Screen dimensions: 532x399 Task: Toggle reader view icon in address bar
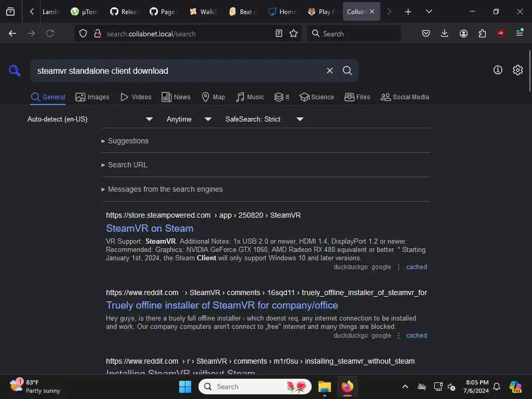(279, 34)
